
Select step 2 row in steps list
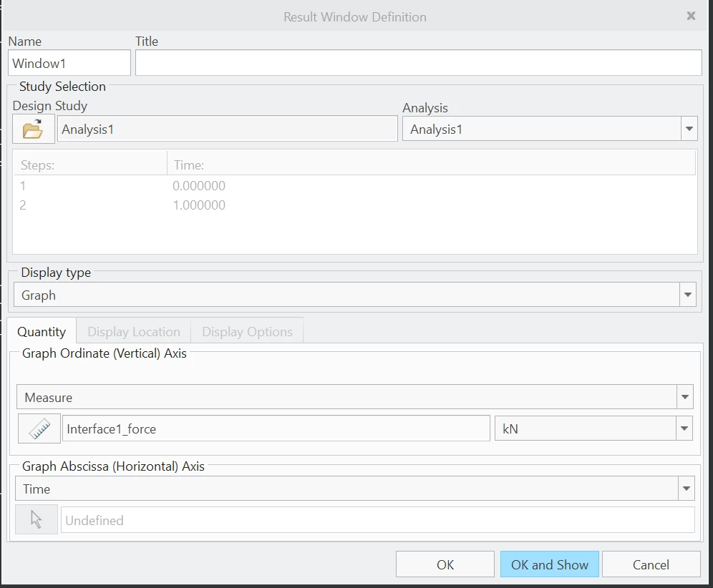click(354, 205)
